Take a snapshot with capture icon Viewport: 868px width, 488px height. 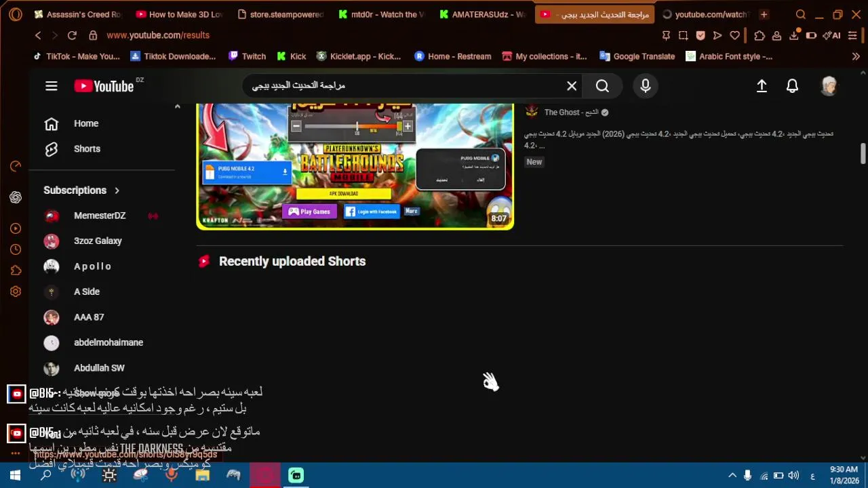[x=683, y=35]
